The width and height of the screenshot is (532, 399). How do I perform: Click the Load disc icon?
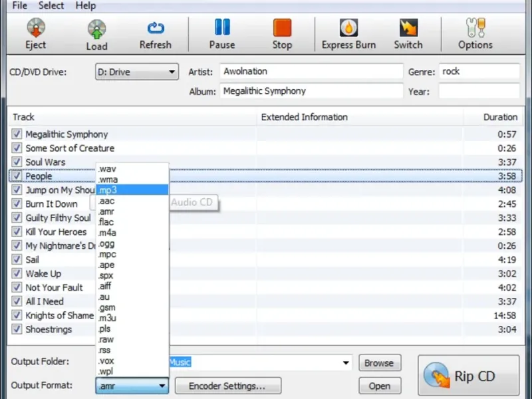[x=96, y=29]
